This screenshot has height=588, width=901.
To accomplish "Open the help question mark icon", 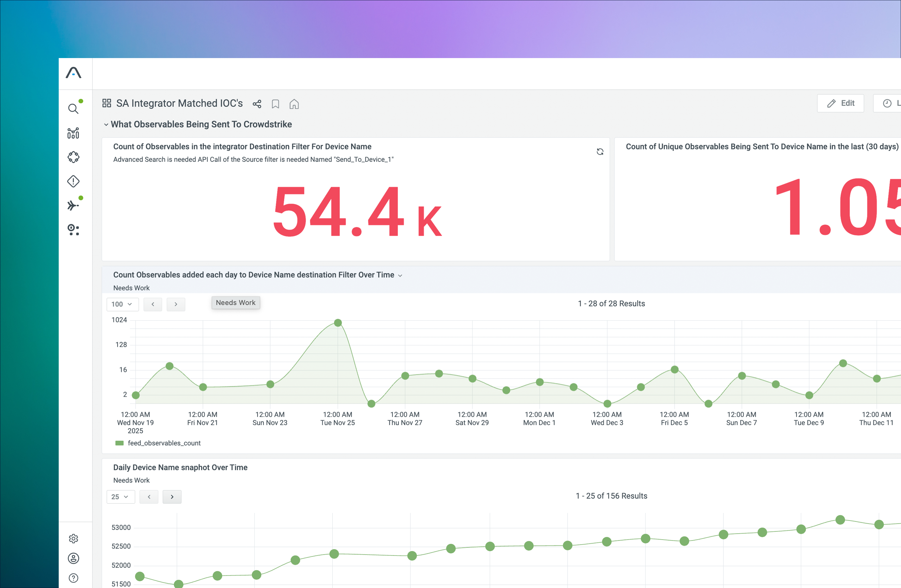I will click(x=73, y=578).
